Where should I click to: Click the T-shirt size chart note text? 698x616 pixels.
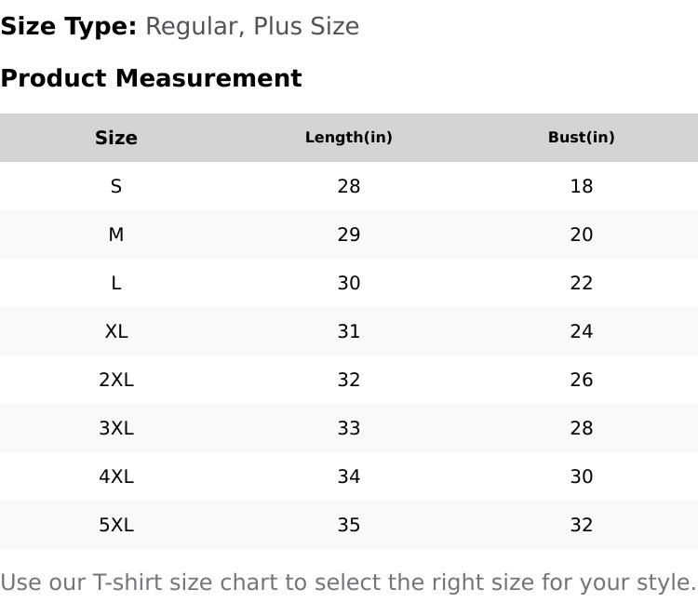coord(348,583)
